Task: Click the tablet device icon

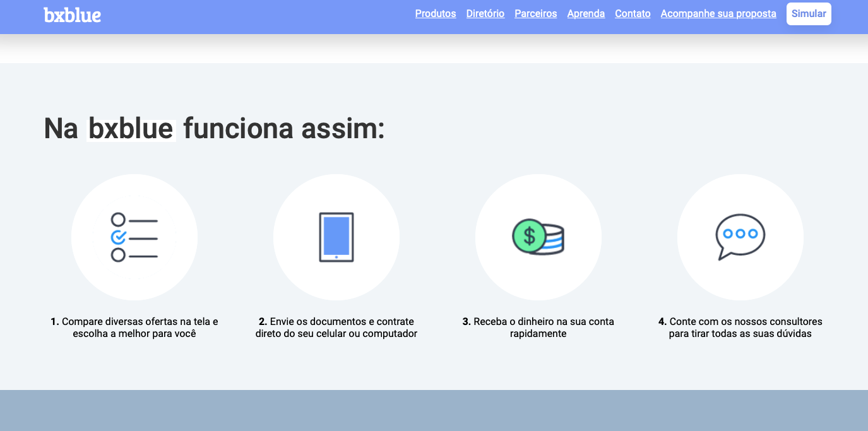Action: 336,237
